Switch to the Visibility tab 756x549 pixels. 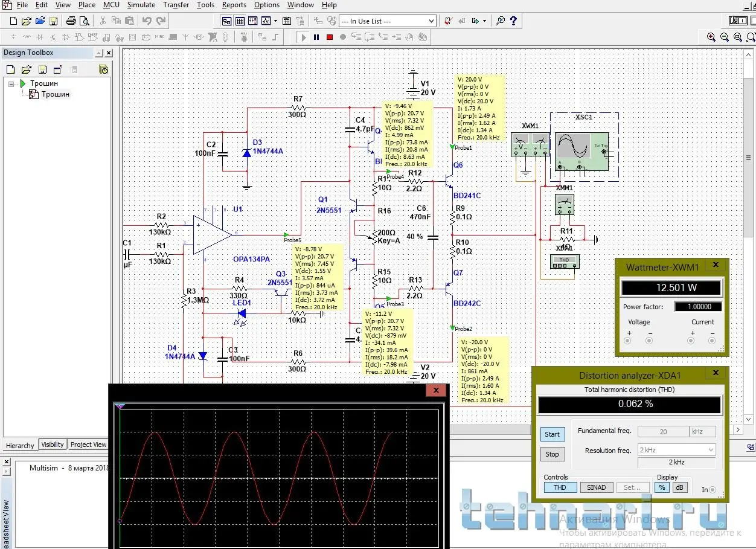pos(53,445)
